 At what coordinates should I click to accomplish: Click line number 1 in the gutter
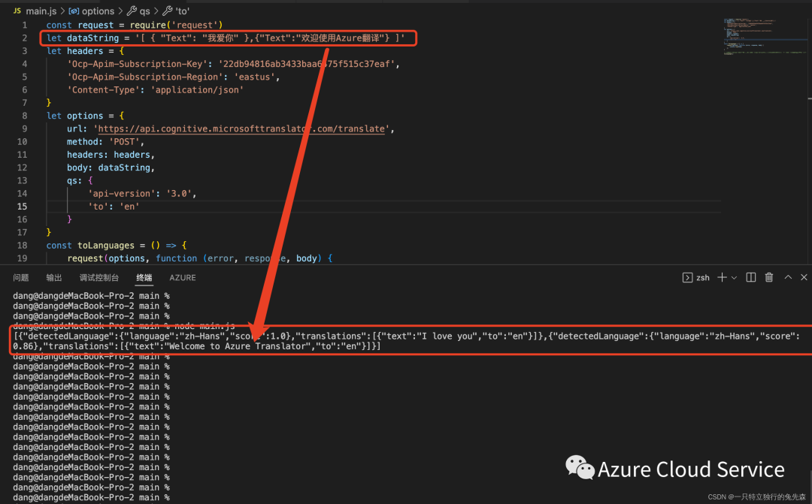coord(24,25)
